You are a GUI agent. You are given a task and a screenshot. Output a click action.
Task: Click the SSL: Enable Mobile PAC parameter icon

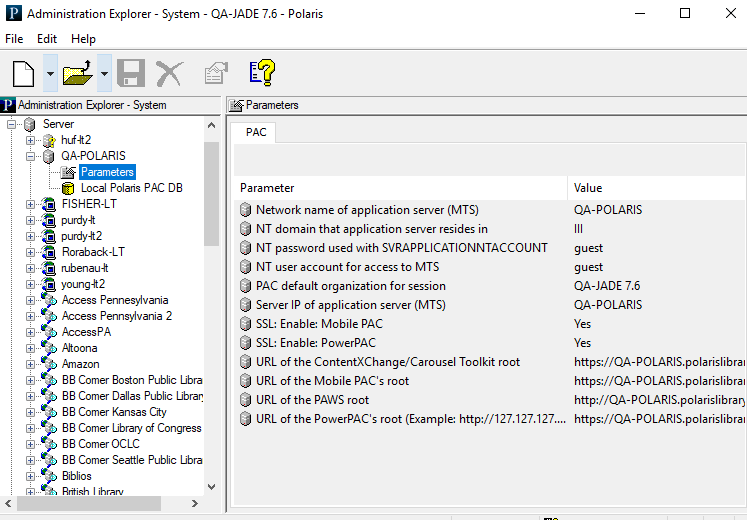tap(246, 324)
